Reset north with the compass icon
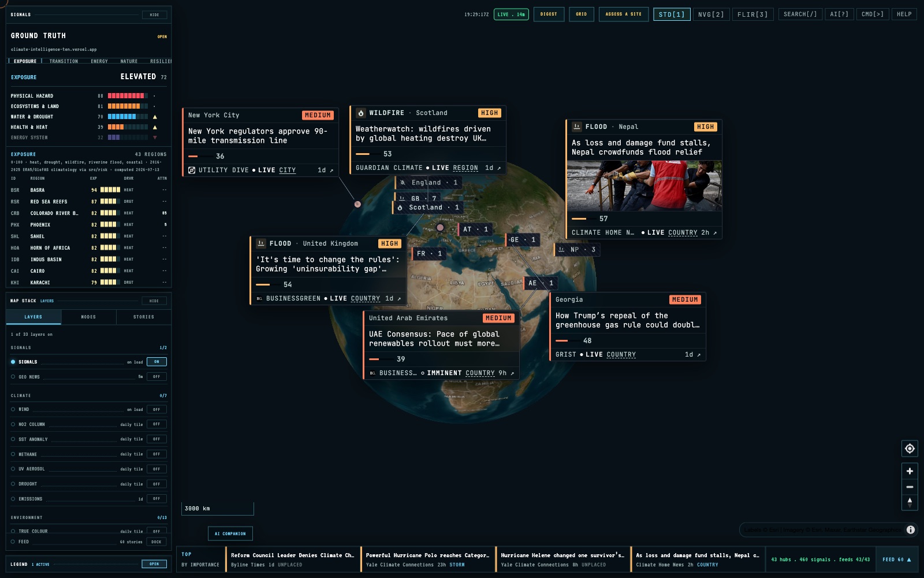 pyautogui.click(x=910, y=502)
